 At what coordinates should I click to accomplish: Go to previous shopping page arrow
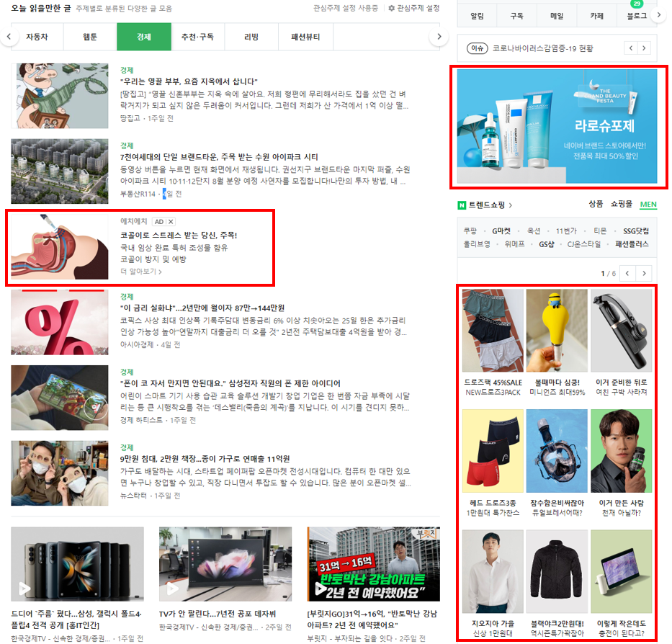tap(627, 273)
